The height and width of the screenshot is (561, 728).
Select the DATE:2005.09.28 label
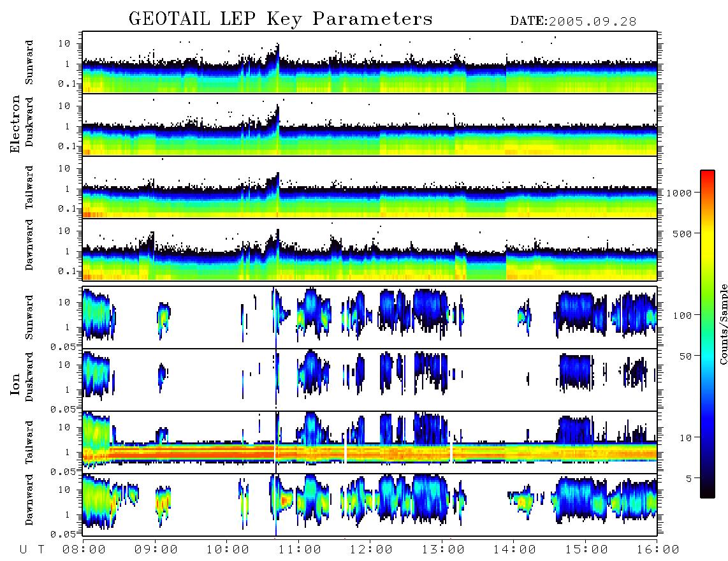(573, 22)
